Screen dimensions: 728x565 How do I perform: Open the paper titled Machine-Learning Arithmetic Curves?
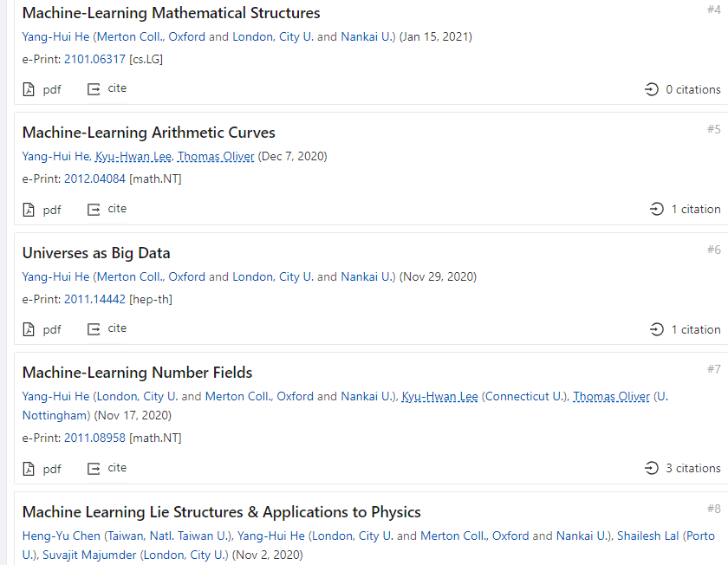[148, 133]
